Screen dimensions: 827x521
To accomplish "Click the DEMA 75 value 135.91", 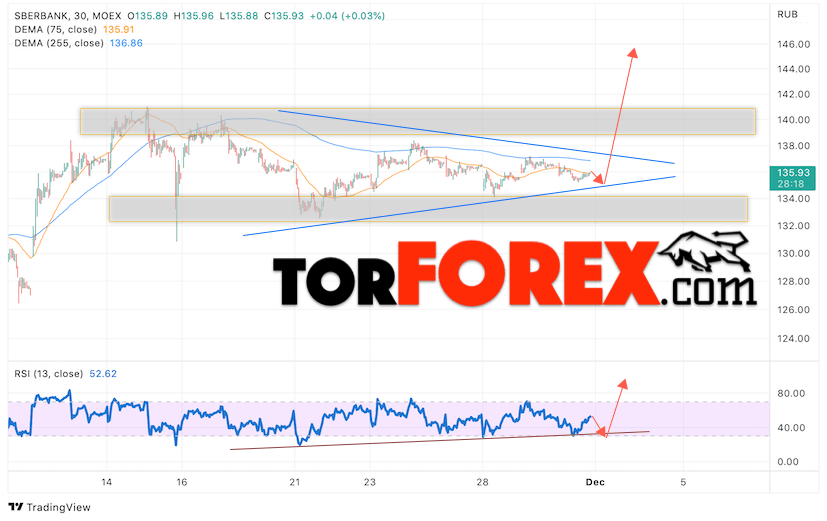I will click(x=119, y=30).
